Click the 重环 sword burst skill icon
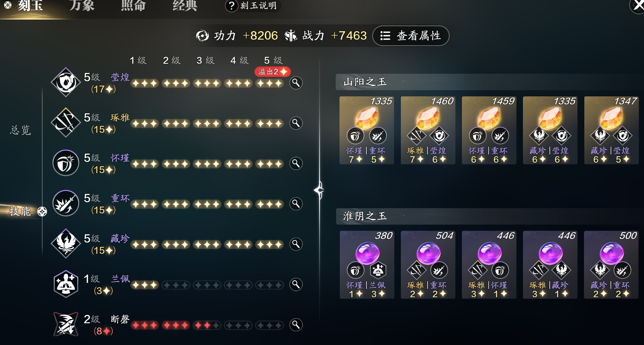 pyautogui.click(x=66, y=203)
